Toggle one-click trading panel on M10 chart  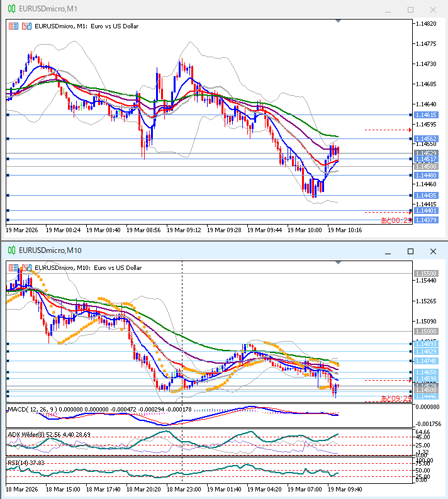13,267
